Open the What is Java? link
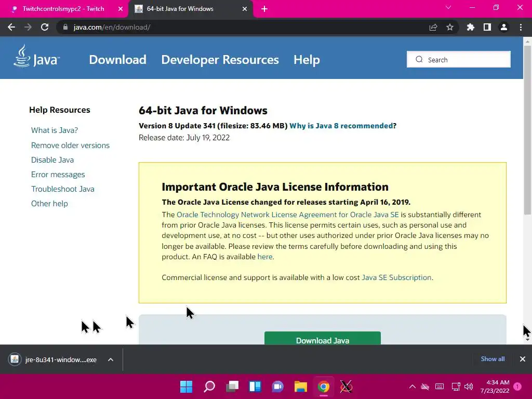The image size is (532, 399). 55,130
